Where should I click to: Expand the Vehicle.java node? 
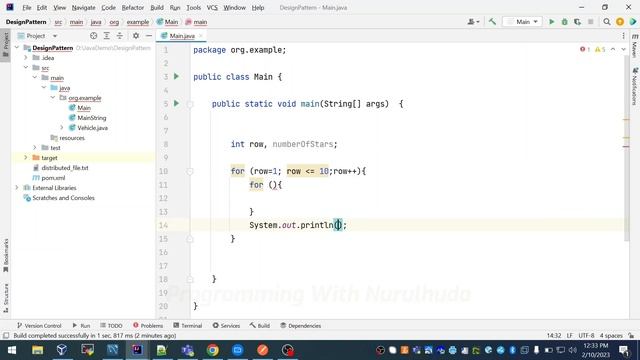point(62,128)
